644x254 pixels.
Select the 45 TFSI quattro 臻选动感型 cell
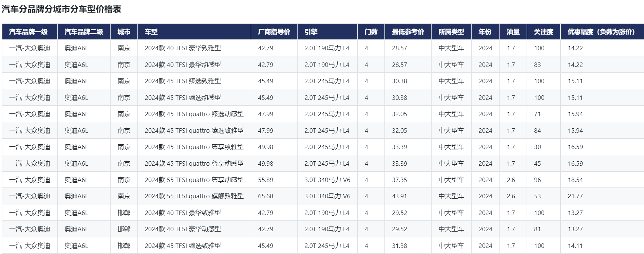(194, 114)
